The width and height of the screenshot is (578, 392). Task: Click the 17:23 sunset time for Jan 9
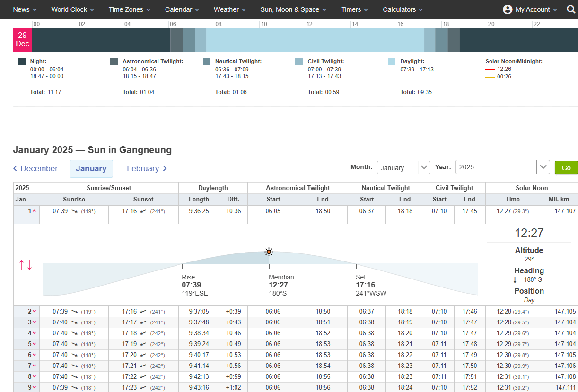(x=130, y=388)
